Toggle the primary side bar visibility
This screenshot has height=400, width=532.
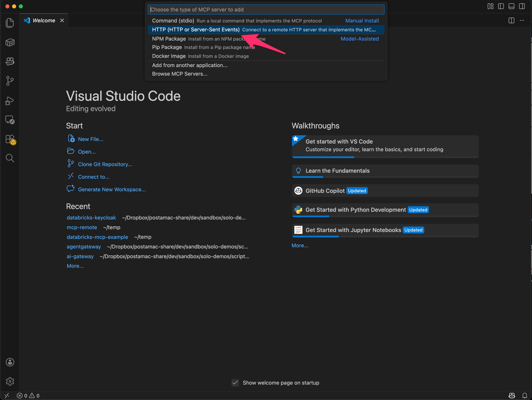tap(501, 6)
